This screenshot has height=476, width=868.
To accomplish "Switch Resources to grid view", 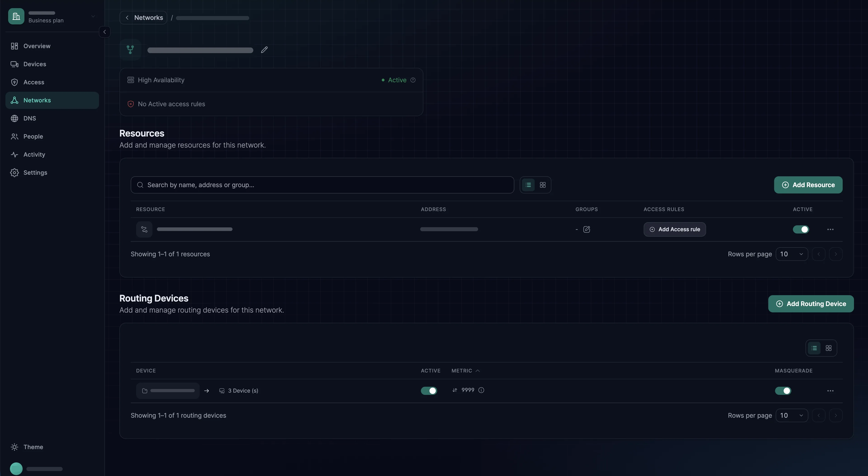I will coord(543,185).
